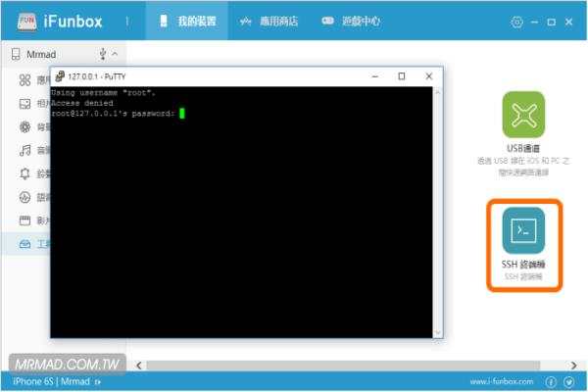Open the video clapboard icon in sidebar
This screenshot has height=392, width=588.
tap(24, 220)
